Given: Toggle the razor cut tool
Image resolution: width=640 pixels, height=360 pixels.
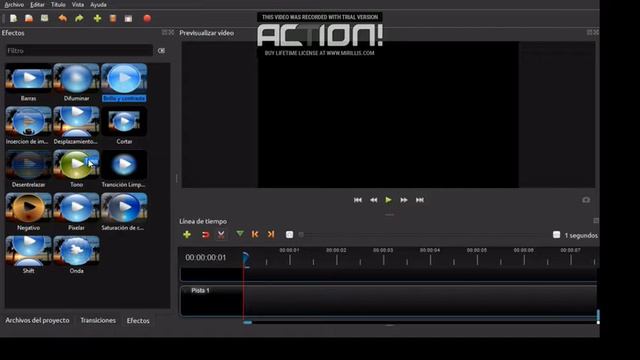Looking at the screenshot, I should [x=221, y=235].
